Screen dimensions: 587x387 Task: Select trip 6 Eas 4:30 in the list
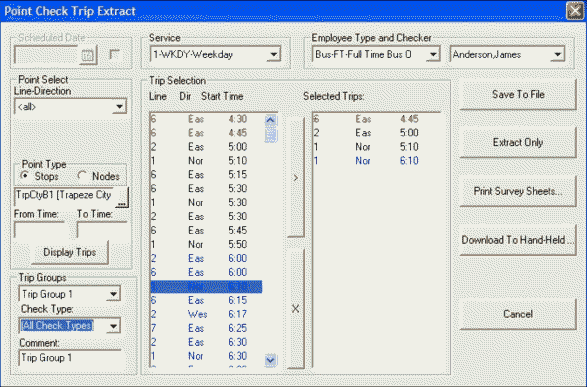[207, 119]
